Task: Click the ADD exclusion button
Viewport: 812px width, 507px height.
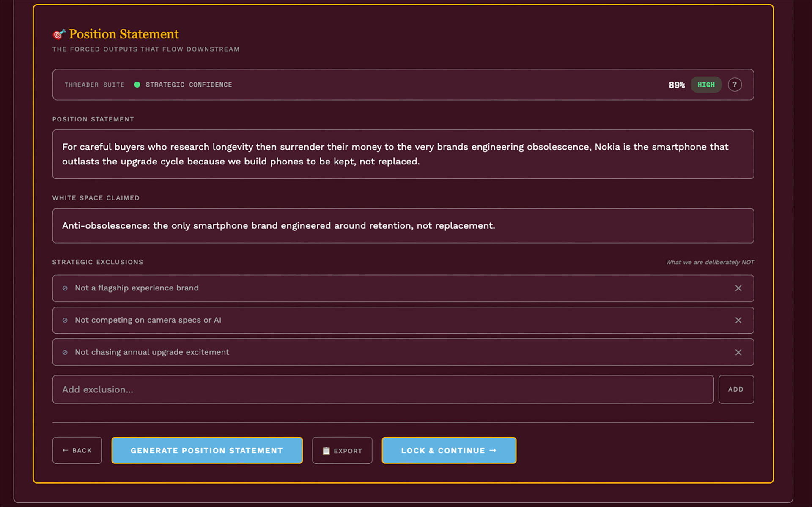Action: click(736, 389)
